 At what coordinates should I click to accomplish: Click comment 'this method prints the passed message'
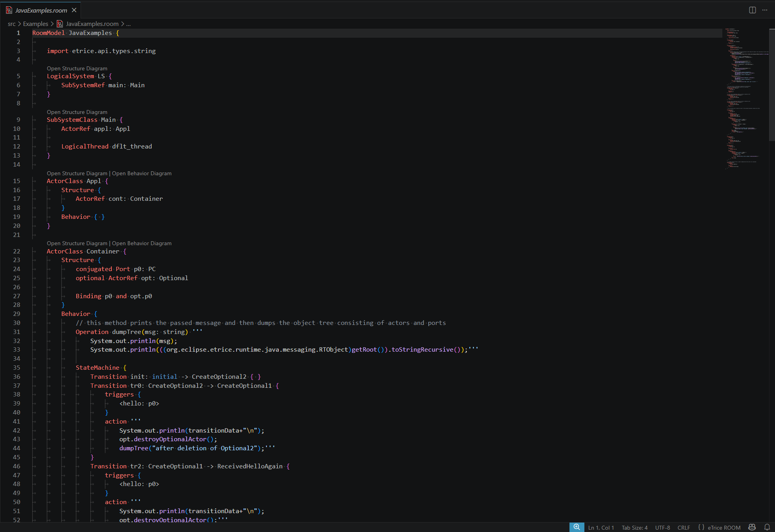pos(261,323)
